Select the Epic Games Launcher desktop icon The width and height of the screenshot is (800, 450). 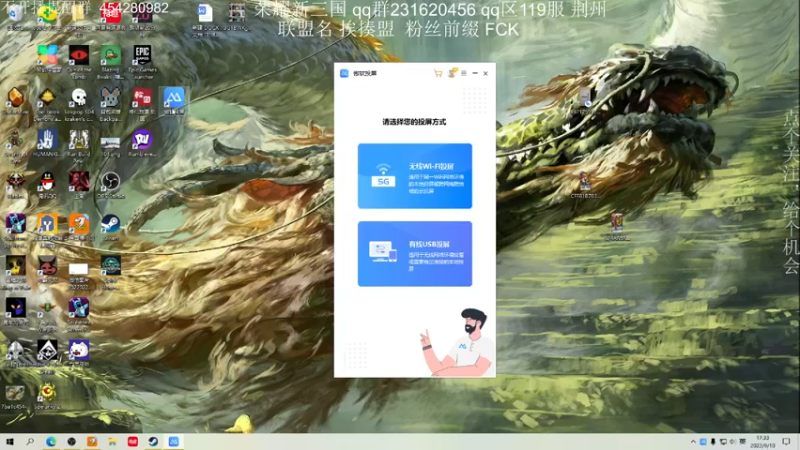[142, 61]
